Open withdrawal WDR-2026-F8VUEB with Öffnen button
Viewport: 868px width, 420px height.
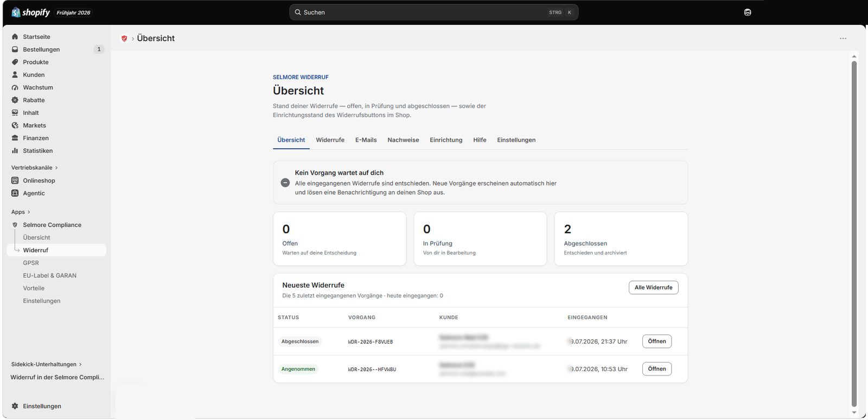coord(657,341)
